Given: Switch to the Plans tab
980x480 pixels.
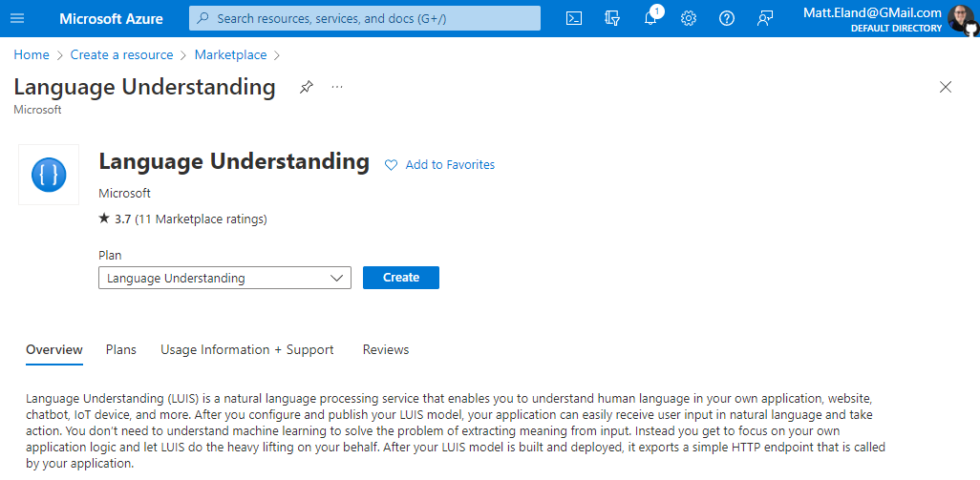Looking at the screenshot, I should [x=121, y=349].
